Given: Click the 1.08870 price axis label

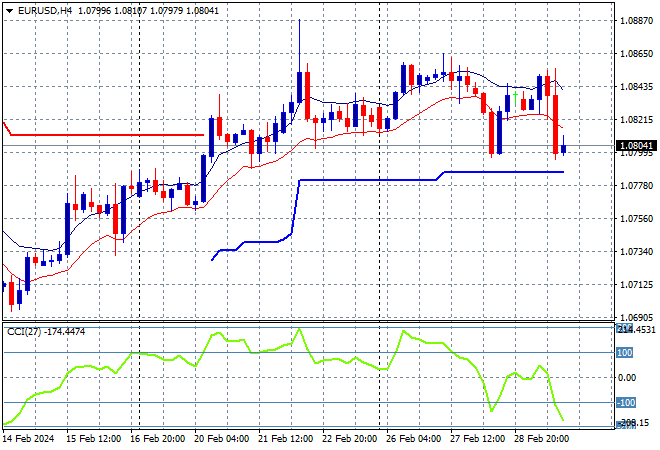Looking at the screenshot, I should [637, 20].
